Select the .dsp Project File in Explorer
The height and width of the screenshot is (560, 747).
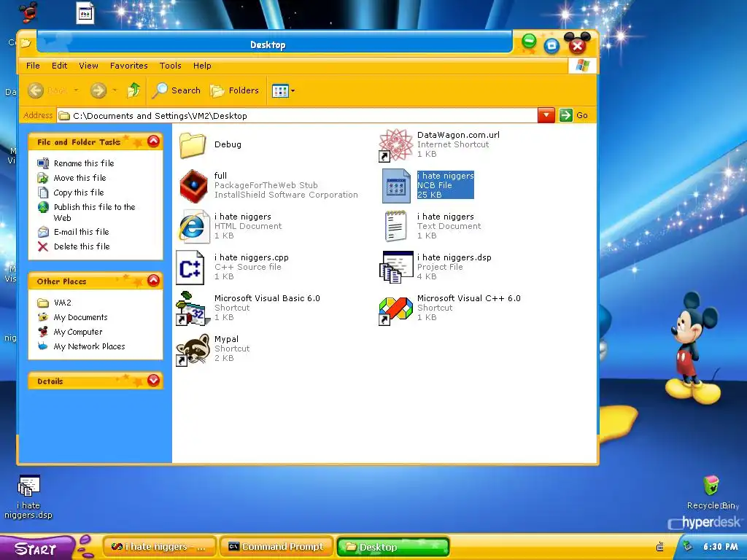click(396, 268)
